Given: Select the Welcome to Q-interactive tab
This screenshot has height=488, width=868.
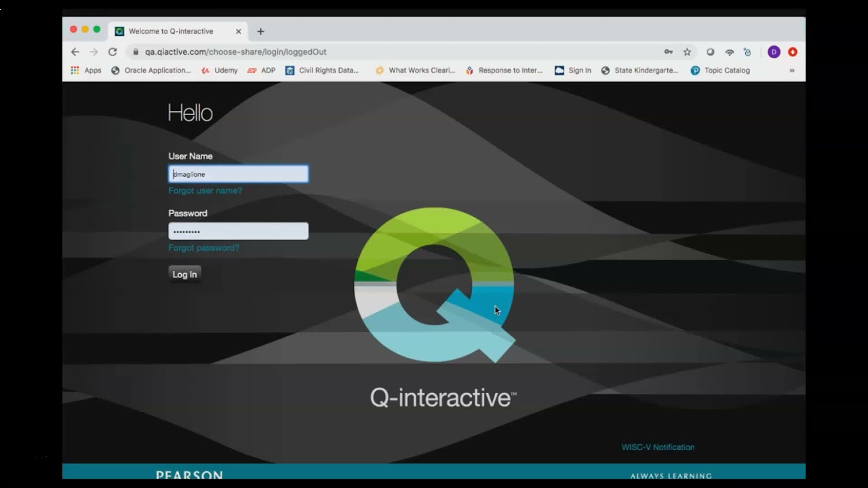Looking at the screenshot, I should click(x=179, y=31).
